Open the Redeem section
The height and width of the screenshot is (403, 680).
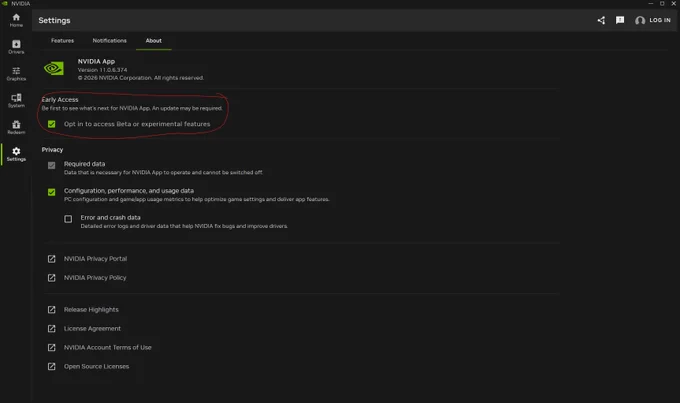(16, 127)
